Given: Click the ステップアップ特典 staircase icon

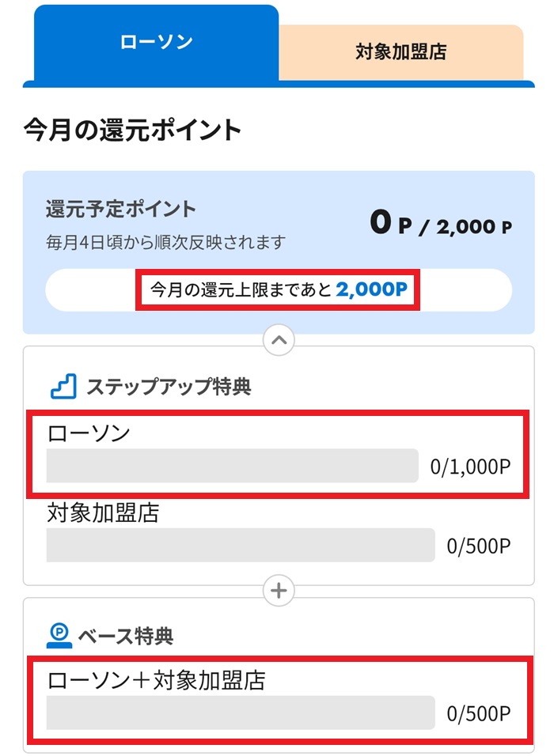Looking at the screenshot, I should click(63, 386).
